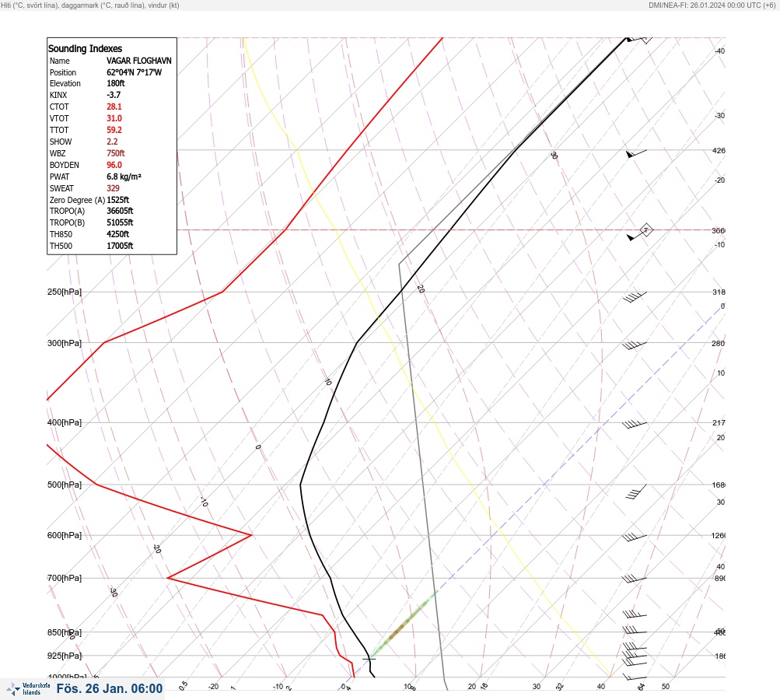Screen dimensions: 780x700
Task: Click the TH850 value 4250ft
Action: coord(117,234)
